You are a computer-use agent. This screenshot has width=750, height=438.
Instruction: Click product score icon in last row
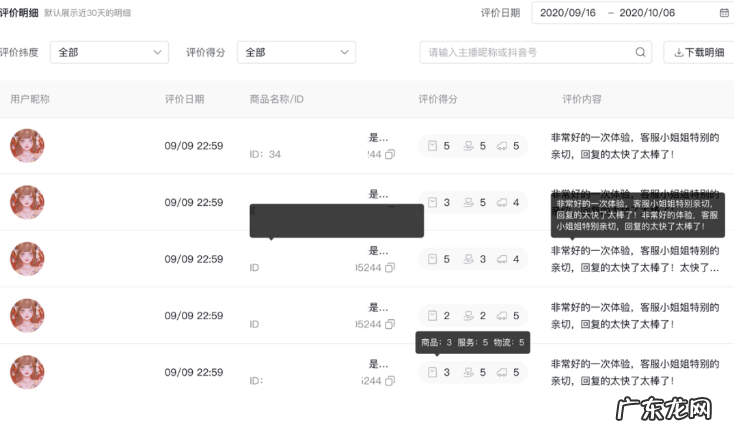(432, 372)
